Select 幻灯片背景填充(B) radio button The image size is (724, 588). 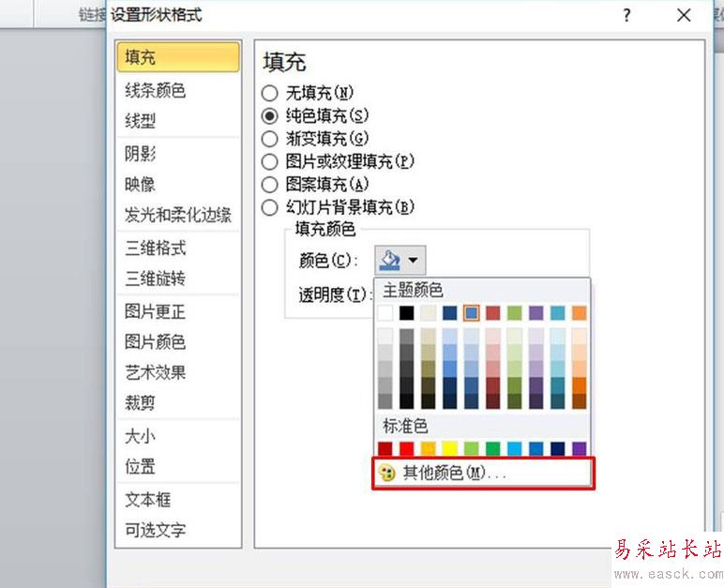(x=270, y=207)
